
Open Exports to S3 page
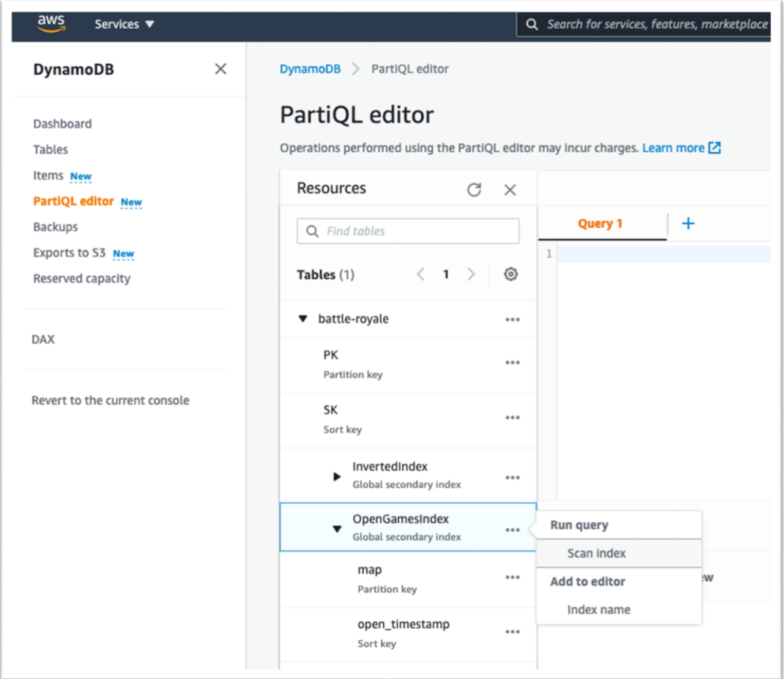tap(69, 253)
